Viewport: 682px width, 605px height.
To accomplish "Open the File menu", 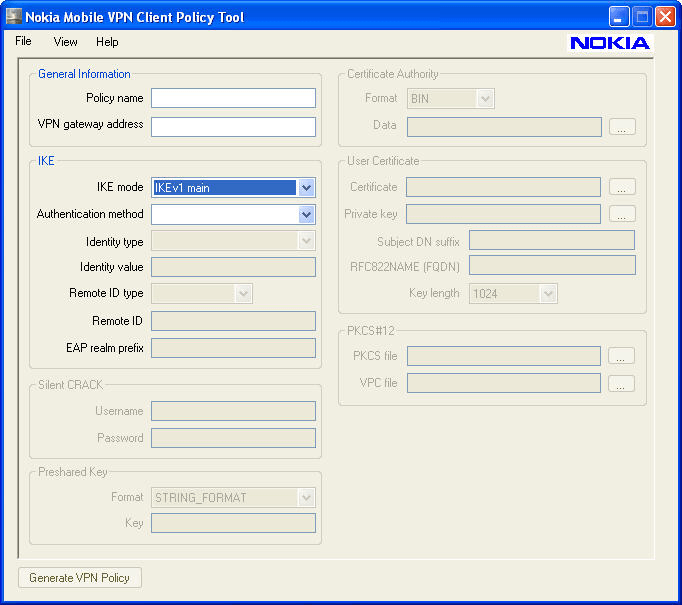I will click(23, 42).
